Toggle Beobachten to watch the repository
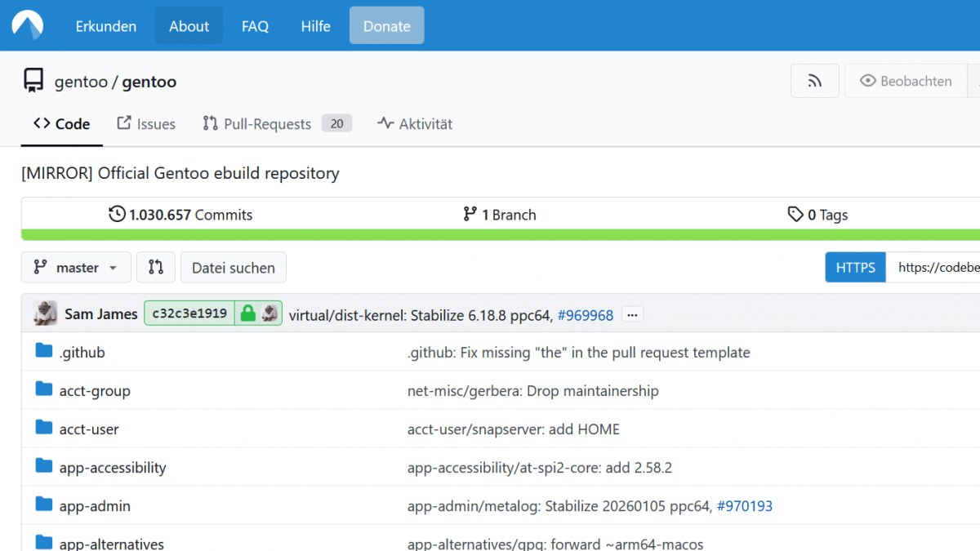The width and height of the screenshot is (980, 551). (905, 81)
